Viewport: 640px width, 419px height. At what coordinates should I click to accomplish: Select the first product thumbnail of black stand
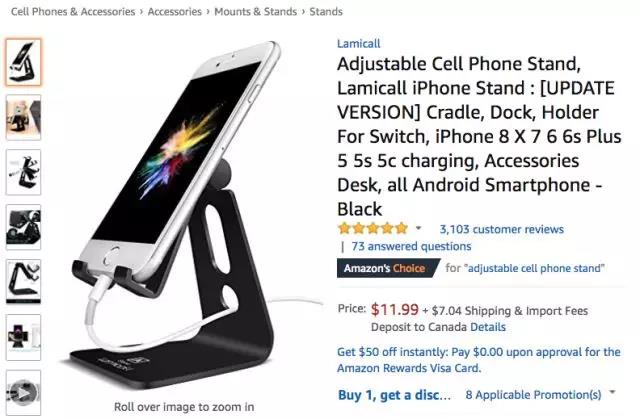pyautogui.click(x=23, y=62)
